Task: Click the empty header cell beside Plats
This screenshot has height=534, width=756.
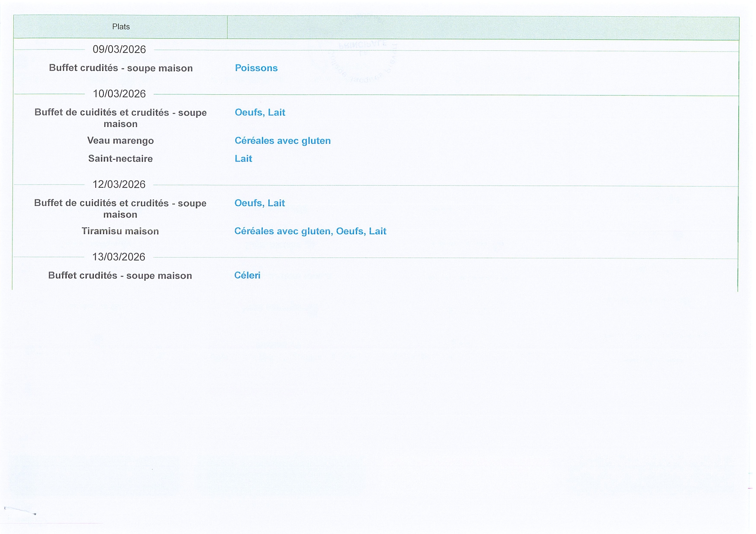Action: (x=482, y=28)
